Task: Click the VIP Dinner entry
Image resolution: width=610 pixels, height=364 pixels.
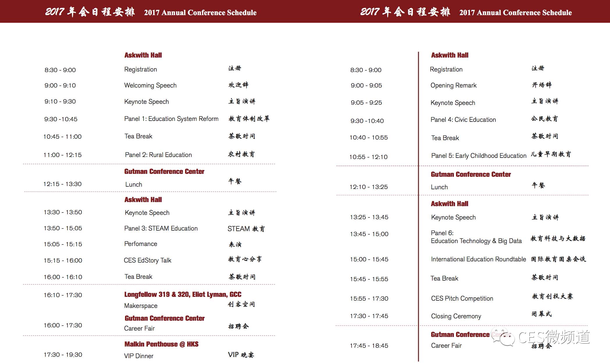Action: (x=138, y=356)
